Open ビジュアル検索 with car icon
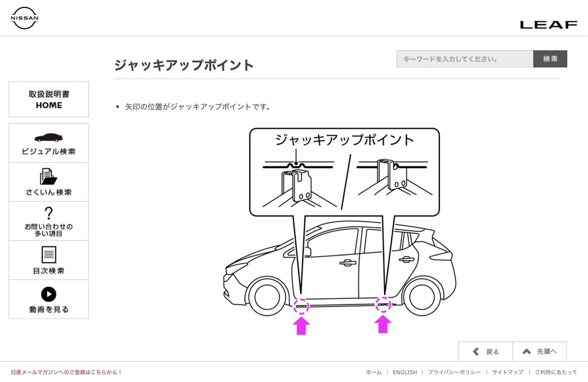Image resolution: width=588 pixels, height=382 pixels. [49, 143]
